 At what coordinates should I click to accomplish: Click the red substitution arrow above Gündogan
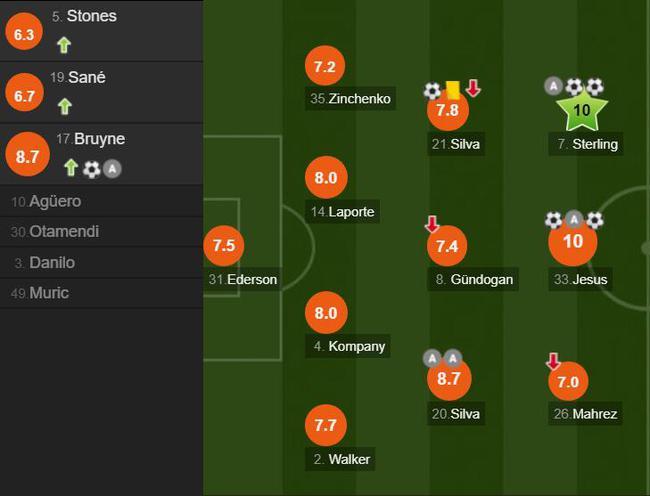[x=432, y=224]
